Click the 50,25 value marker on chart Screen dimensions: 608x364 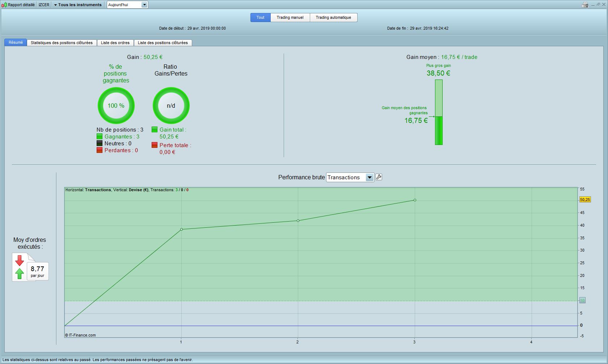click(585, 200)
